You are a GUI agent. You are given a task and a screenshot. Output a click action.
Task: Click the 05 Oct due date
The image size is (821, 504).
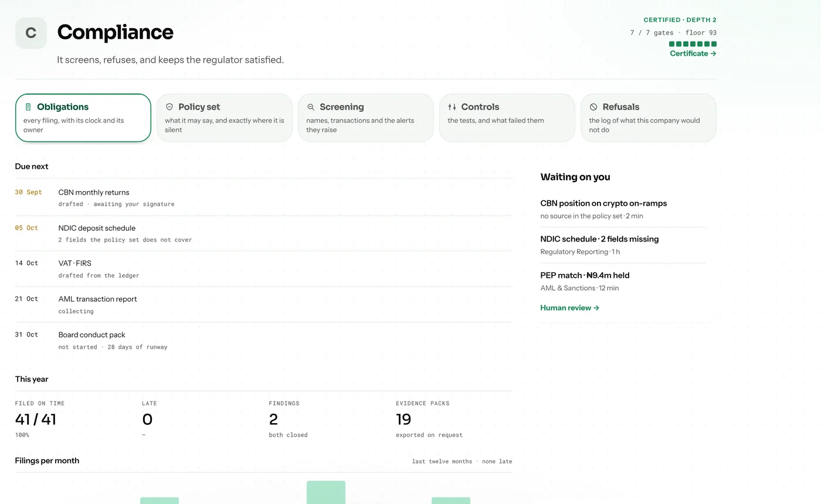(x=26, y=228)
